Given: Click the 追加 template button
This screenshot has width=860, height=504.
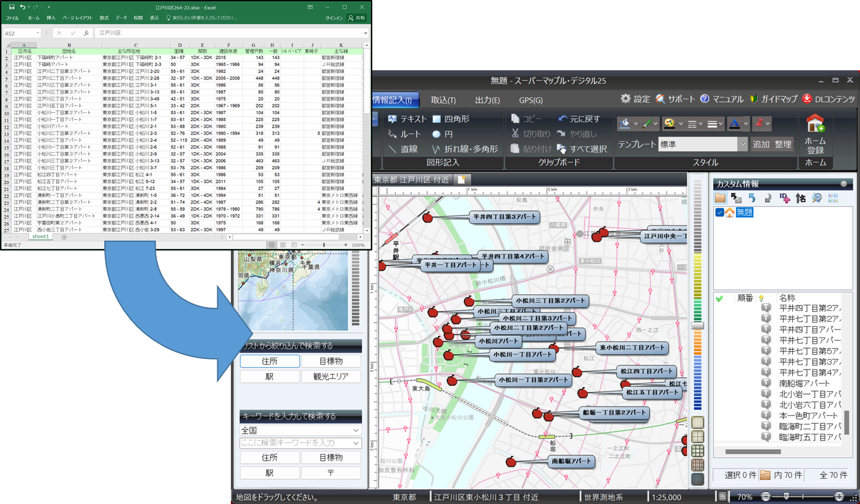Looking at the screenshot, I should 761,144.
